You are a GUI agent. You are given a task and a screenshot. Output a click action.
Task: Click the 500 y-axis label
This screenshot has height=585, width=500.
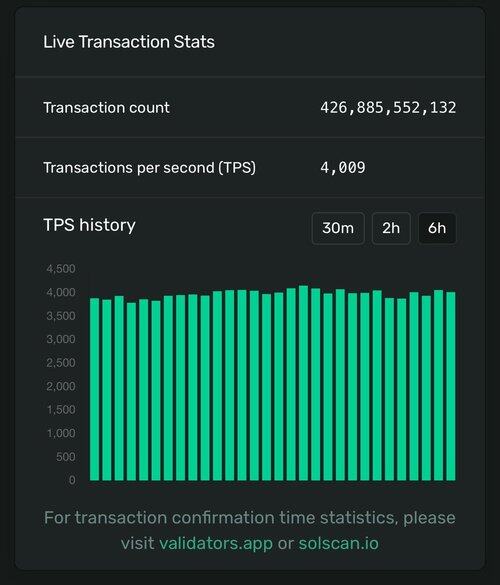pos(66,457)
